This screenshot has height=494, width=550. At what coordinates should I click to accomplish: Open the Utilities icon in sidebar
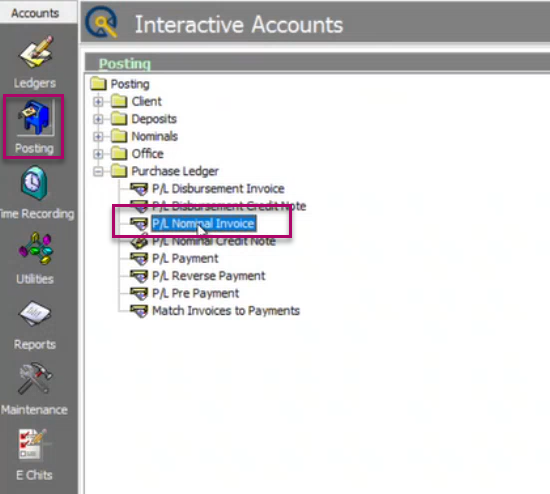tap(35, 248)
